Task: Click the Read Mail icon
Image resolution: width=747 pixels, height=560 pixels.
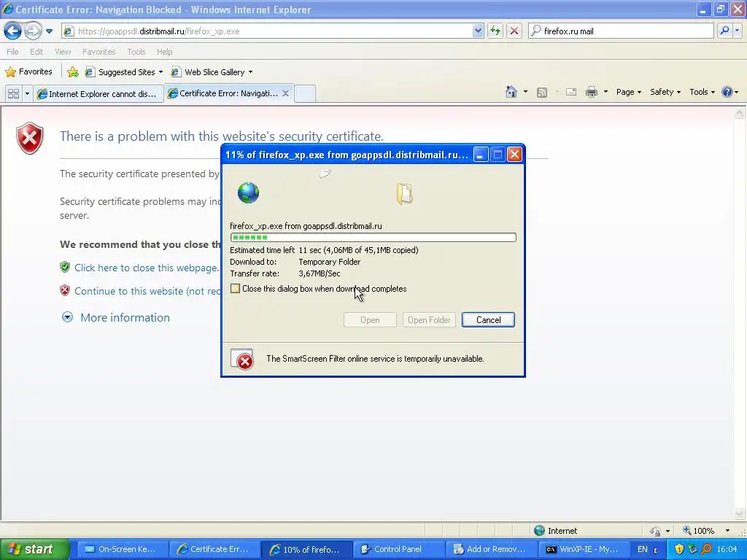Action: (x=570, y=92)
